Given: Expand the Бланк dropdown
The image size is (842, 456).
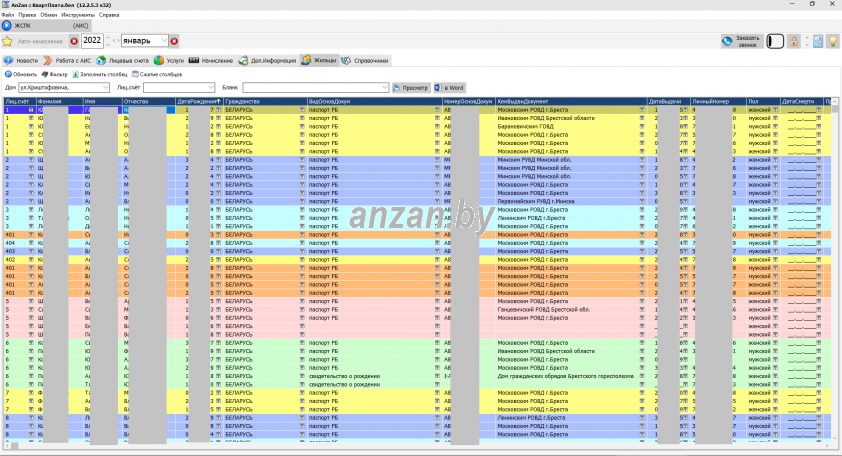Looking at the screenshot, I should coord(384,88).
